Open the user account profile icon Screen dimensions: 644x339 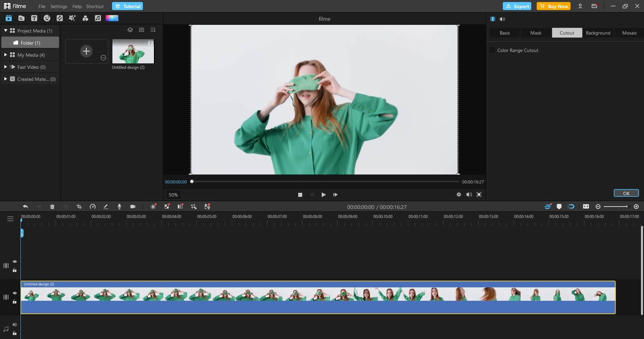(580, 6)
